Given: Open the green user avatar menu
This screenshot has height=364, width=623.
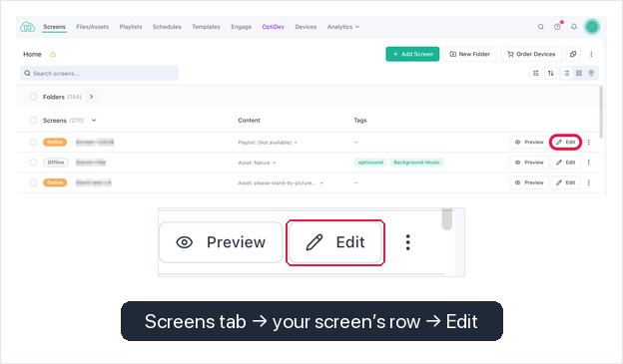Looking at the screenshot, I should [592, 27].
